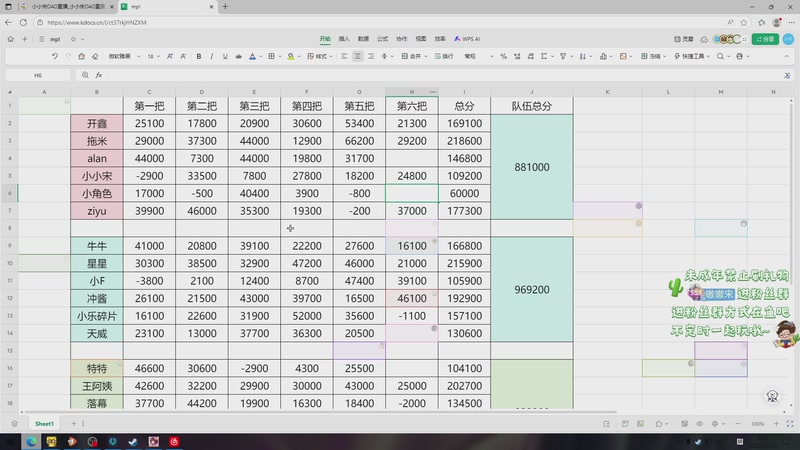Switch to the 开始 tab
Image resolution: width=800 pixels, height=450 pixels.
click(x=325, y=39)
